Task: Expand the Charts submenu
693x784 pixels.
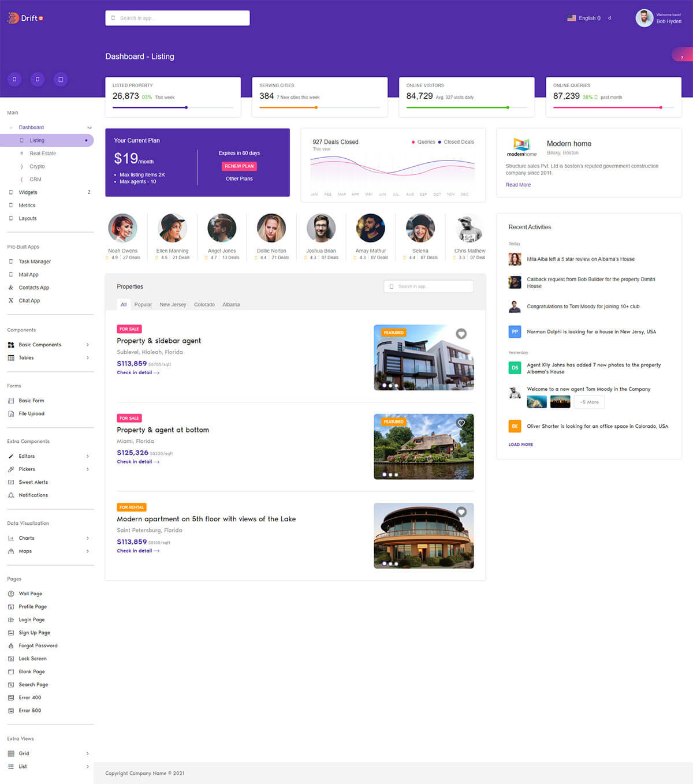Action: coord(88,538)
